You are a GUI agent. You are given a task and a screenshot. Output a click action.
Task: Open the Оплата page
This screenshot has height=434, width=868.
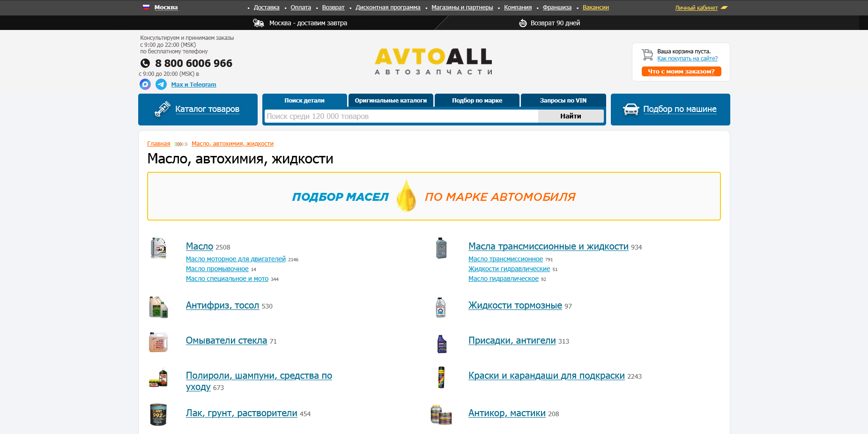tap(301, 7)
